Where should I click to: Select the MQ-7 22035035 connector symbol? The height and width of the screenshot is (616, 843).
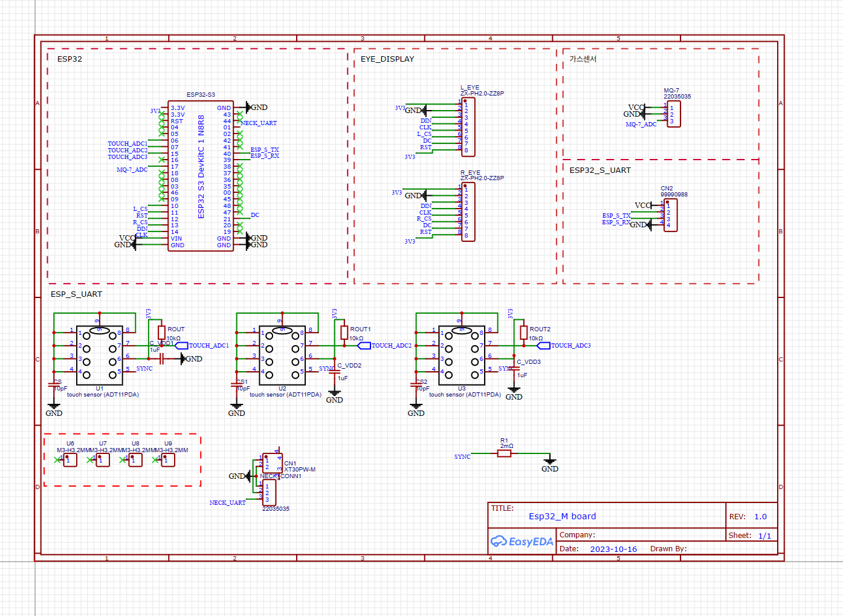pyautogui.click(x=674, y=114)
